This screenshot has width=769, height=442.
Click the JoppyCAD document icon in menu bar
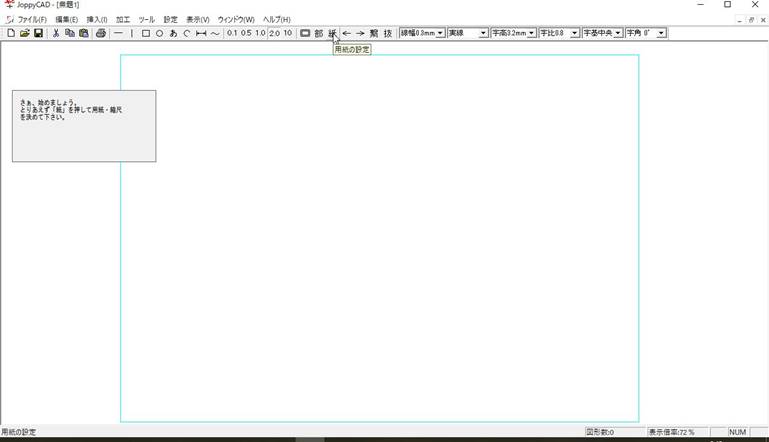point(9,20)
